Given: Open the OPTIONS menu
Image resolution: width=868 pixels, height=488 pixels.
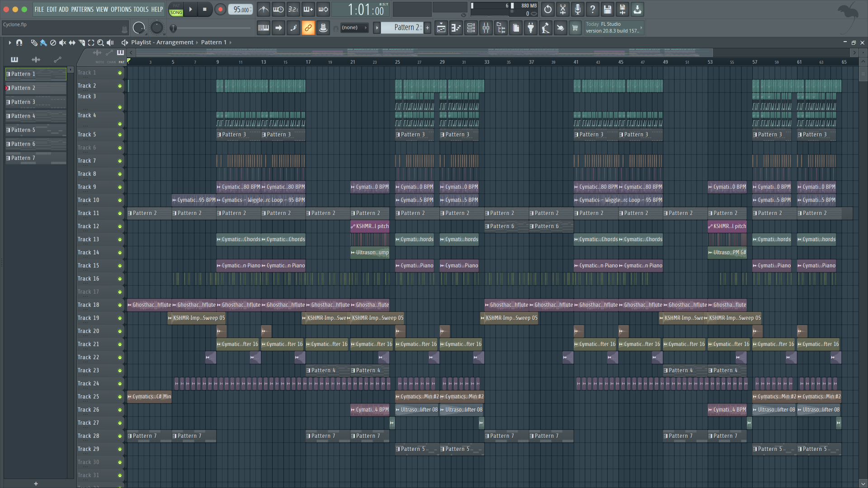Looking at the screenshot, I should pos(121,9).
